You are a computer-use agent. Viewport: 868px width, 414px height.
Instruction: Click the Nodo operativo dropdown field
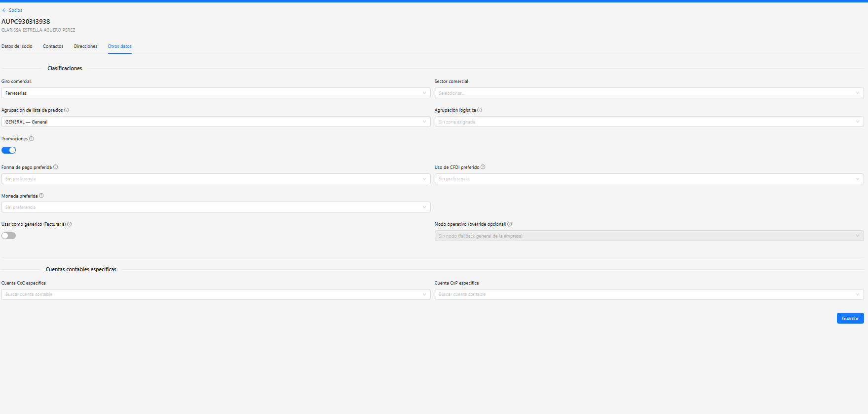click(649, 236)
